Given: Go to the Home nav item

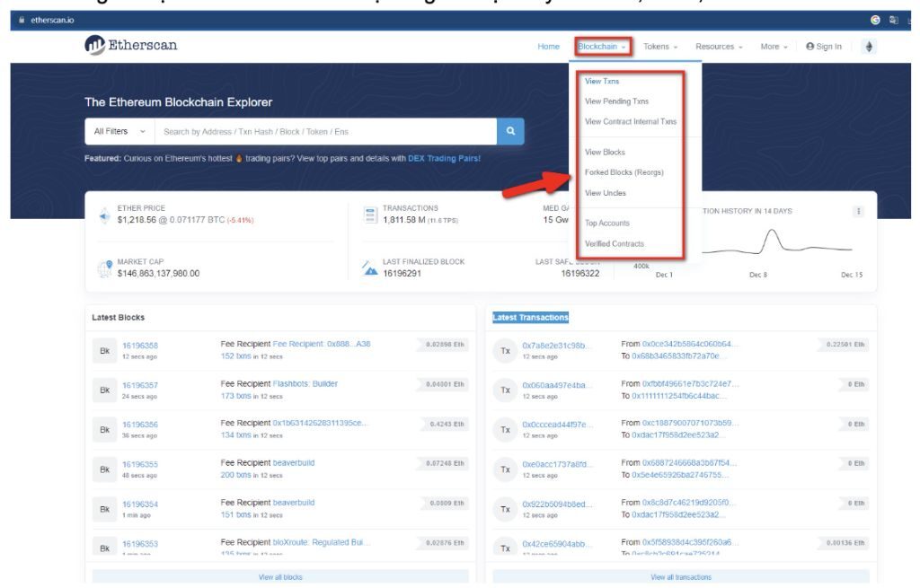Looking at the screenshot, I should click(x=549, y=47).
